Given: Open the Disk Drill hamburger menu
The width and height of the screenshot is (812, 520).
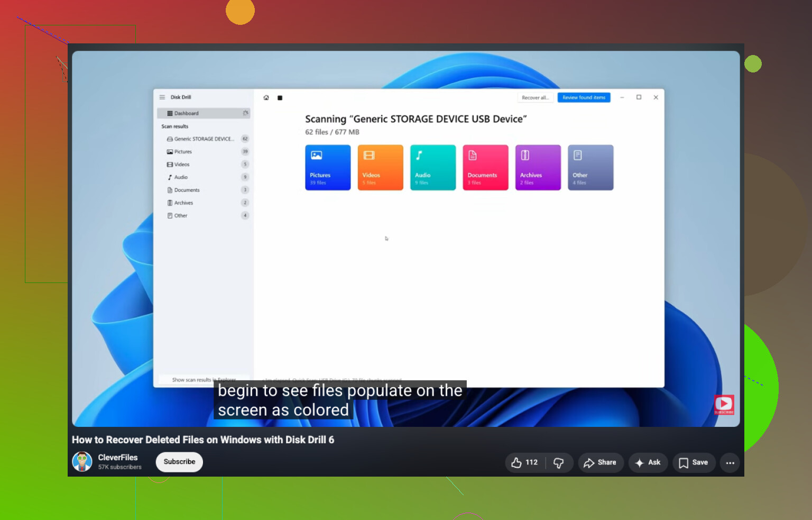Looking at the screenshot, I should [162, 97].
